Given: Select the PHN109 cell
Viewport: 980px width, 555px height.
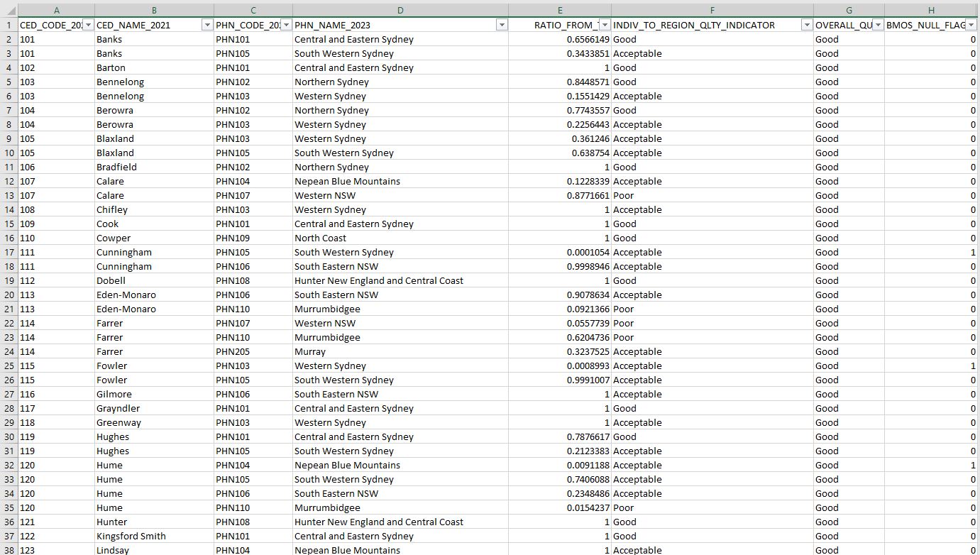Looking at the screenshot, I should point(253,238).
